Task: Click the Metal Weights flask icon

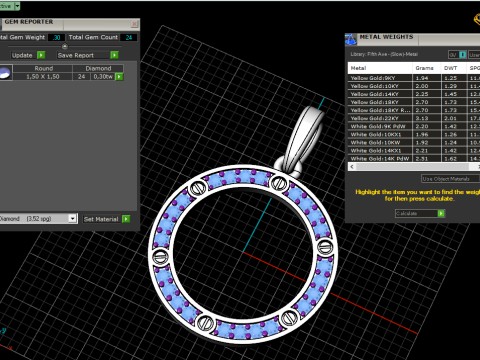Action: click(351, 39)
